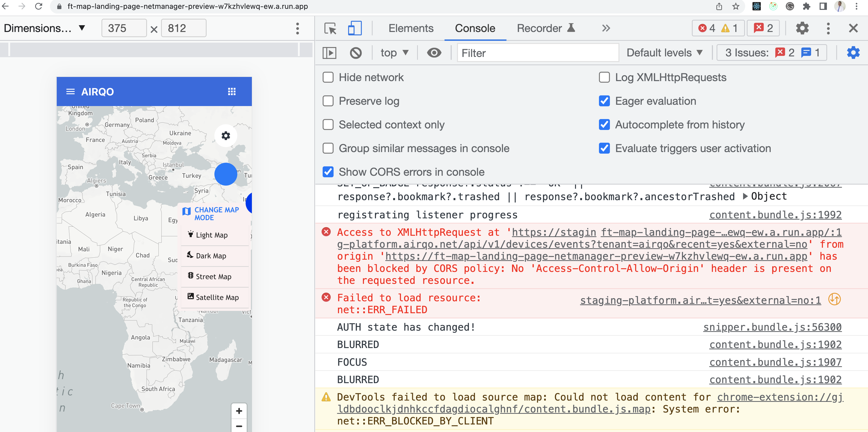Viewport: 868px width, 432px height.
Task: Open the snipper.bundle.js:56300 source link
Action: tap(772, 327)
